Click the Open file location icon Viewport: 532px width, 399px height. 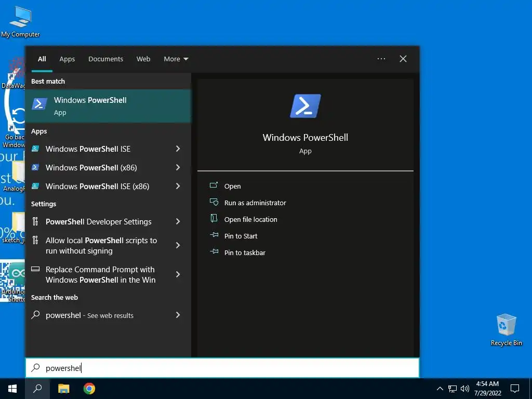(x=214, y=218)
